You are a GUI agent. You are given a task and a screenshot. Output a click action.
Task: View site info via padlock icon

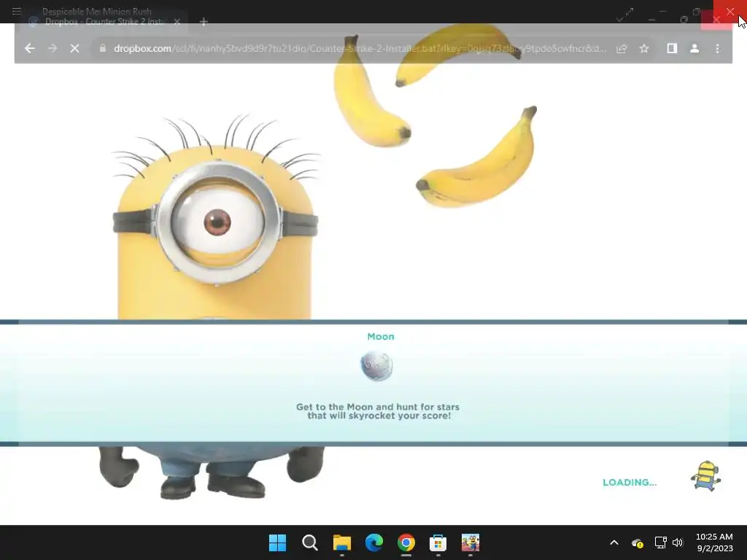tap(102, 48)
